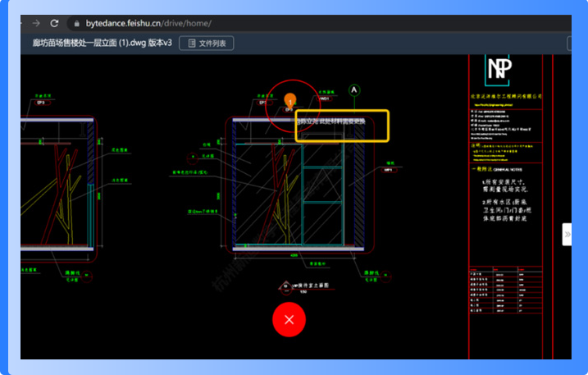The height and width of the screenshot is (375, 588).
Task: Select the yellow rectangle comment box
Action: click(342, 126)
